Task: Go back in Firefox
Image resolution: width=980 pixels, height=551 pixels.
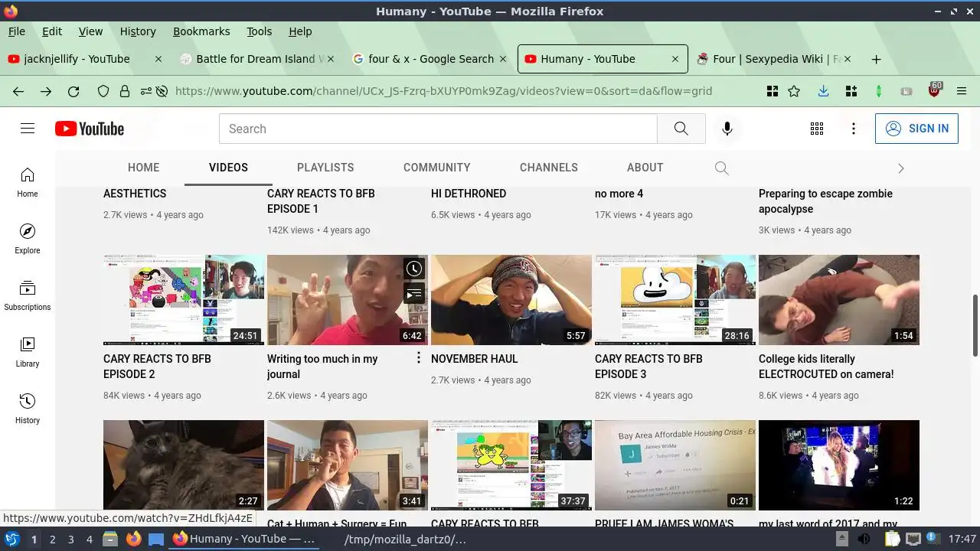Action: [x=18, y=91]
